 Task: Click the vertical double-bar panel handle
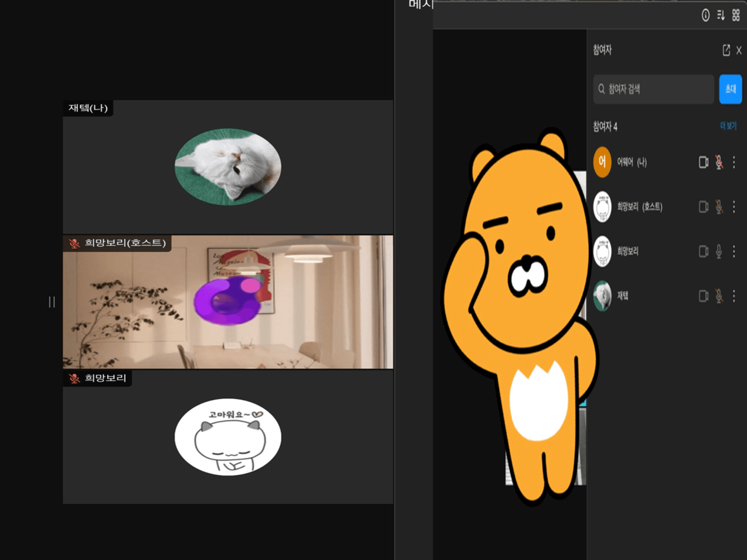[x=52, y=302]
